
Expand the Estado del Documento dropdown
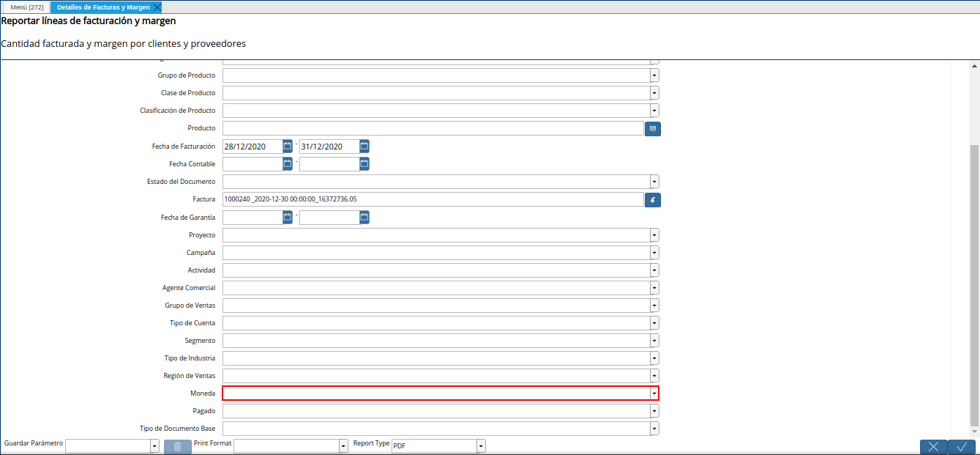click(654, 182)
